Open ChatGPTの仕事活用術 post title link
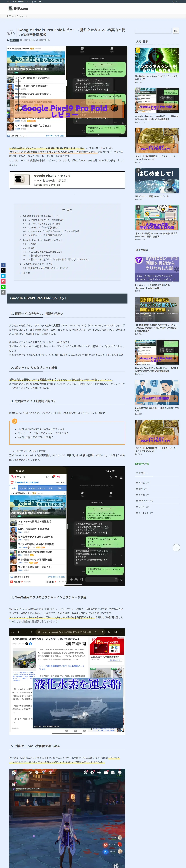186x868 pixels. pyautogui.click(x=157, y=409)
